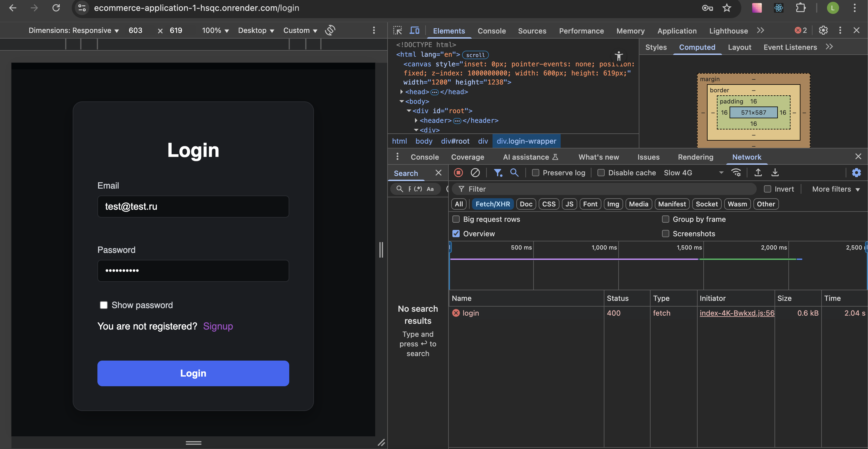The width and height of the screenshot is (868, 449).
Task: Rotate the device viewport orientation
Action: (x=330, y=30)
